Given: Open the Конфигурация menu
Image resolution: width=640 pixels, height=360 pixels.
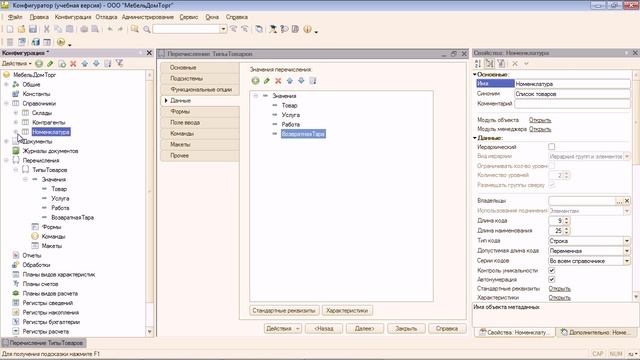Looking at the screenshot, I should coord(73,17).
